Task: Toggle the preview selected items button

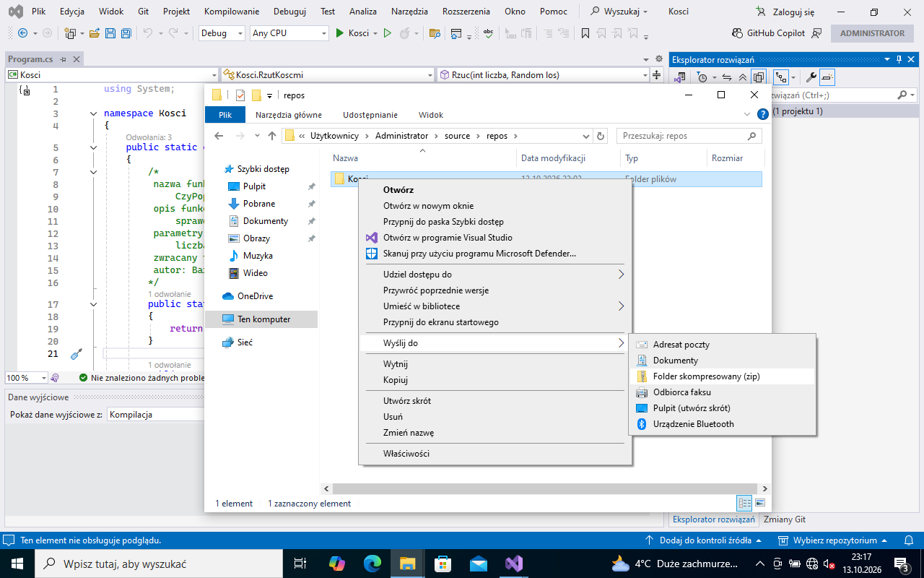Action: coord(827,77)
